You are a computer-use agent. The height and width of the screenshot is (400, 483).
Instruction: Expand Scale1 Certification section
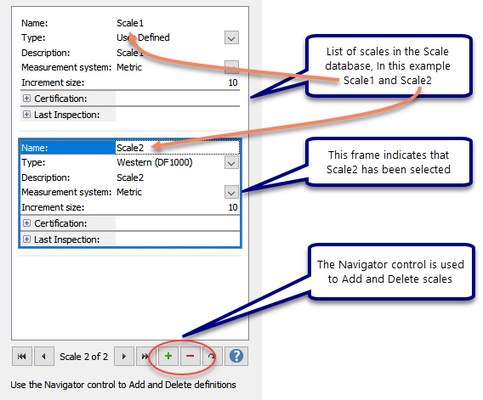point(27,98)
